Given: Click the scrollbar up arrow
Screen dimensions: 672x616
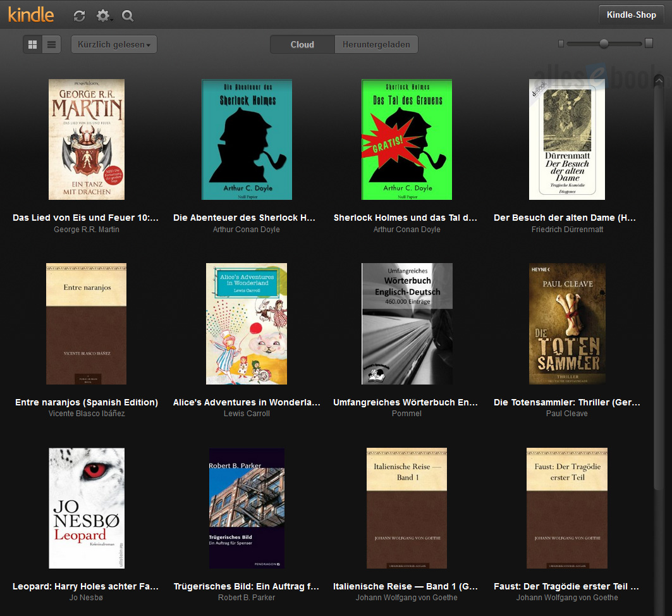Looking at the screenshot, I should [659, 80].
